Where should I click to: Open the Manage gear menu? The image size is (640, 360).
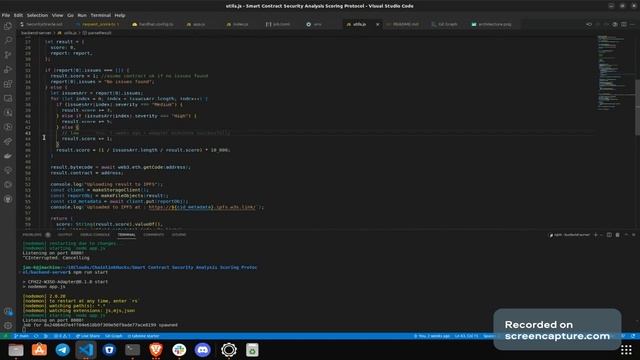tap(8, 326)
